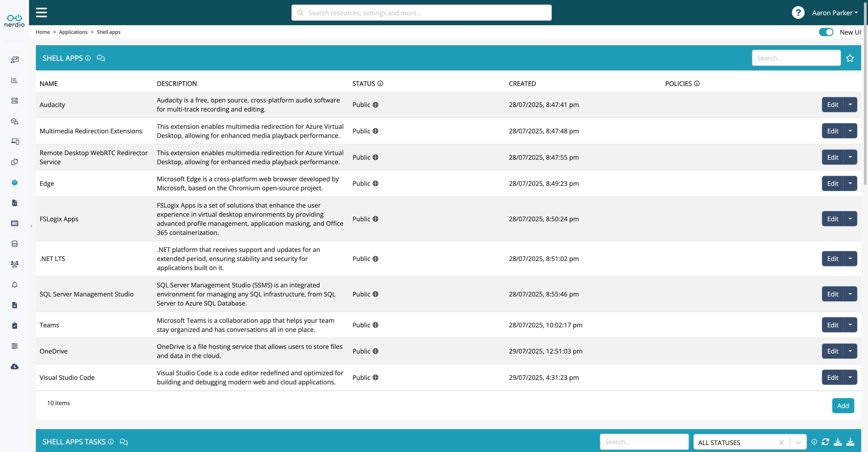Edit the Remote Desktop WebRTC Redirector Service
Viewport: 868px width, 452px height.
(832, 157)
